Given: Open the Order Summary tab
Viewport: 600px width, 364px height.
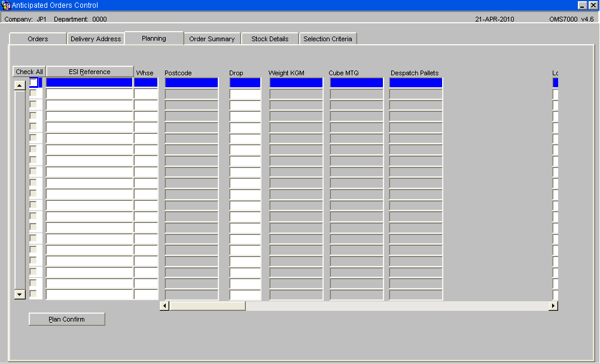Looking at the screenshot, I should [212, 39].
